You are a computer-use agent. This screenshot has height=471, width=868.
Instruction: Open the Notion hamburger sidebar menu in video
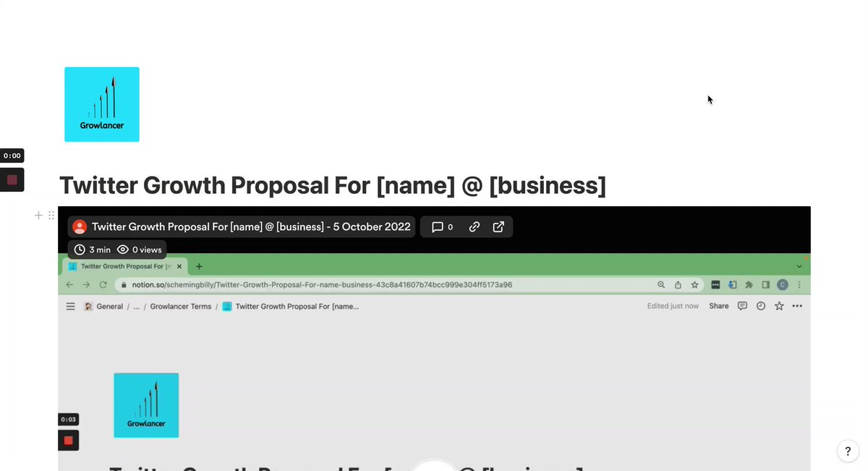[70, 306]
